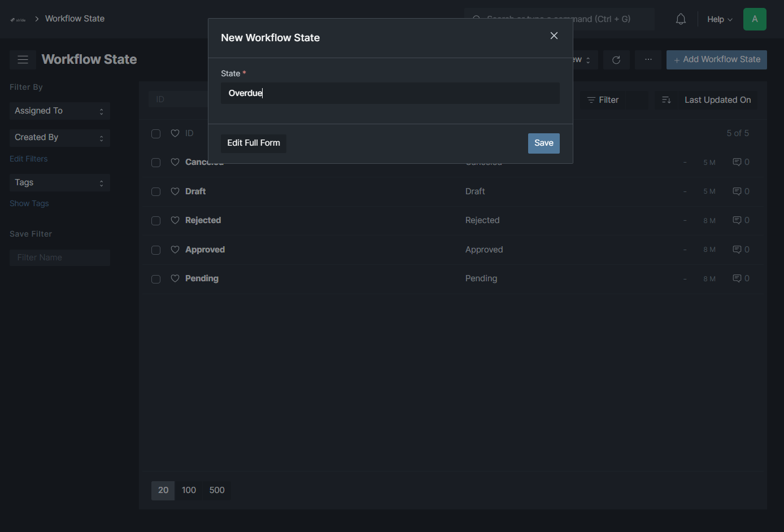The width and height of the screenshot is (784, 532).
Task: Like the Draft row heart icon
Action: pyautogui.click(x=175, y=191)
